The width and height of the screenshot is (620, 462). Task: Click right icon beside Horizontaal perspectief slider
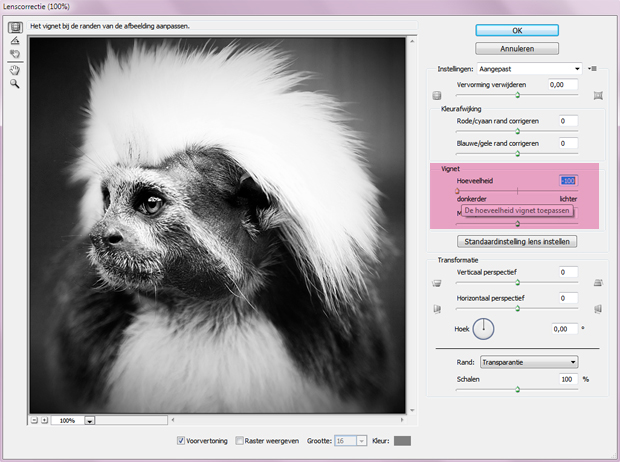(x=598, y=309)
